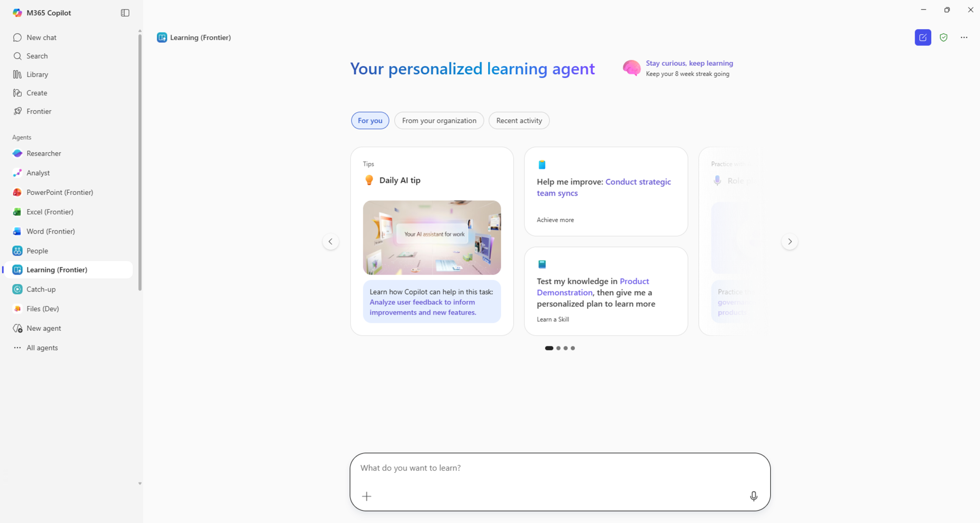Switch to From your organization tab
Image resolution: width=980 pixels, height=523 pixels.
coord(439,121)
